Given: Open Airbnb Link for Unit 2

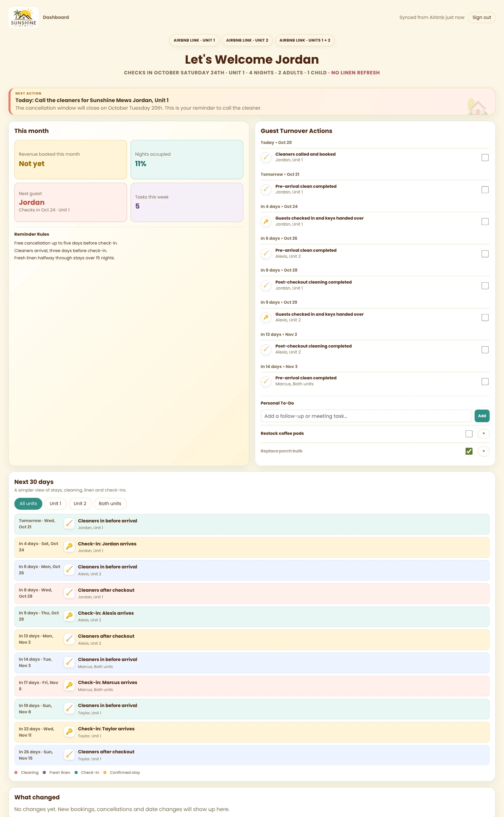Looking at the screenshot, I should pyautogui.click(x=247, y=40).
